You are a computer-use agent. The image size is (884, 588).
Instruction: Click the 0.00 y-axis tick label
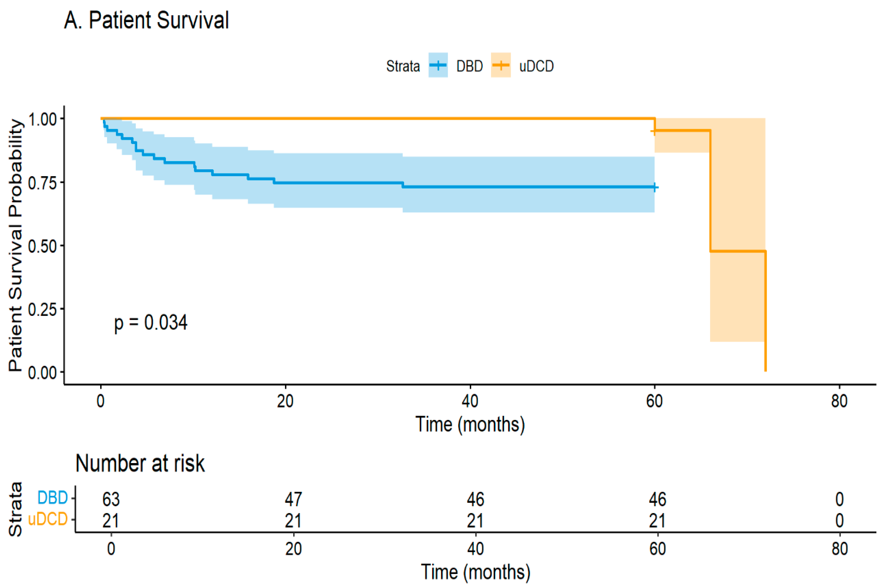(x=42, y=373)
